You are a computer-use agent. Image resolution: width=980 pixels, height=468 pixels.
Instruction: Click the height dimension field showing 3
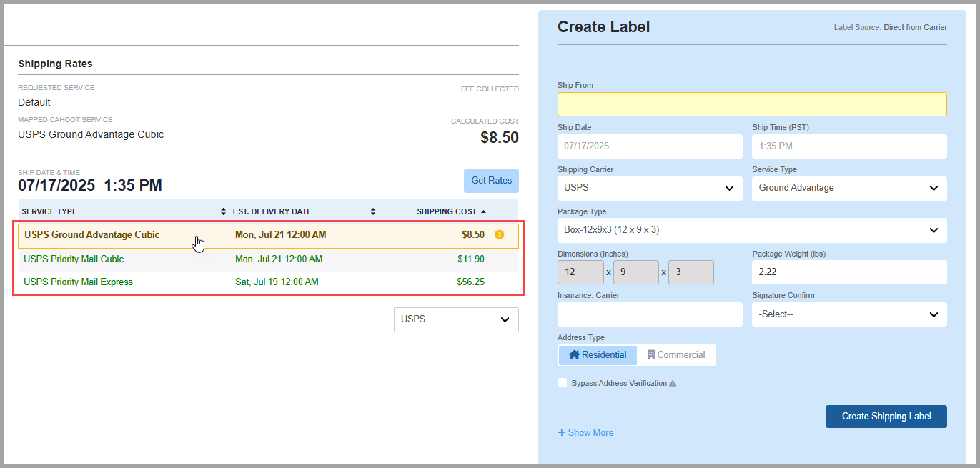691,272
